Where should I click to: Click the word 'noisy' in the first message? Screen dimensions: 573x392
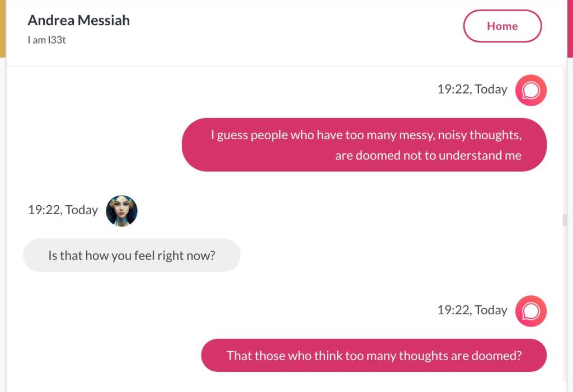[452, 135]
